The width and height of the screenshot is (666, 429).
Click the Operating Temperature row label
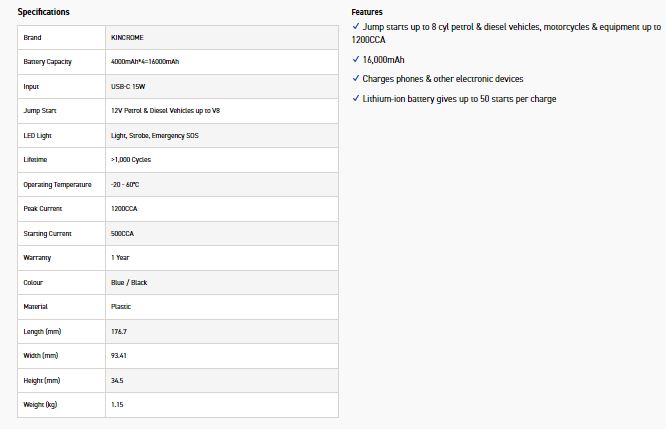pyautogui.click(x=57, y=184)
